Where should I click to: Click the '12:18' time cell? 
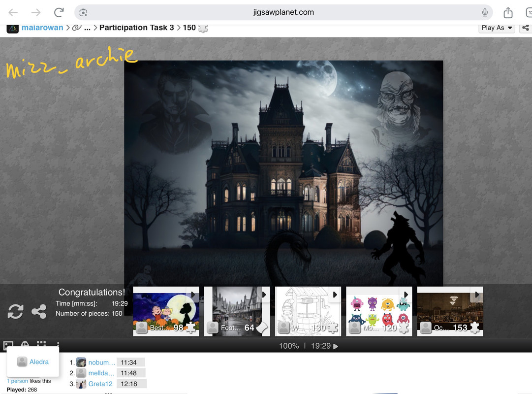point(131,384)
